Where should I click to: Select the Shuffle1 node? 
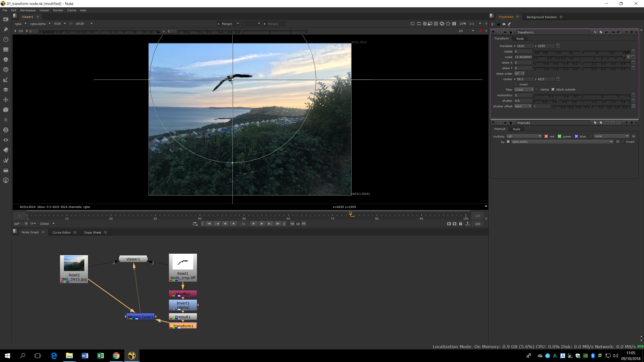(x=183, y=294)
